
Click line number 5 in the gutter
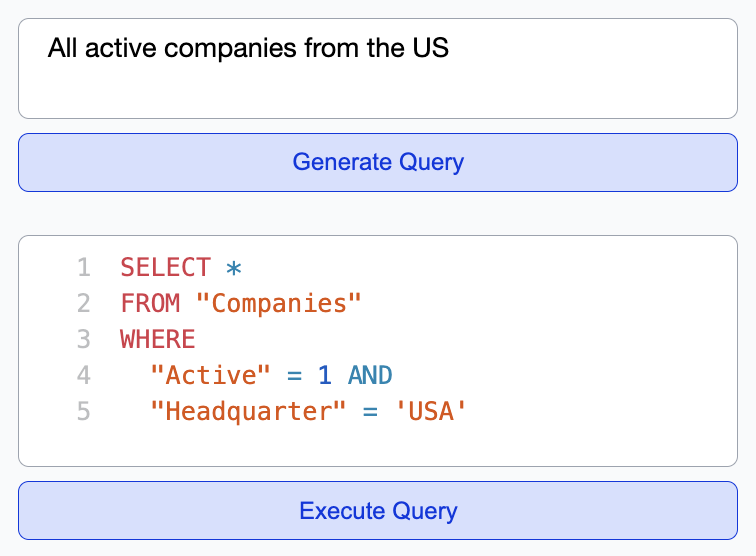[83, 411]
